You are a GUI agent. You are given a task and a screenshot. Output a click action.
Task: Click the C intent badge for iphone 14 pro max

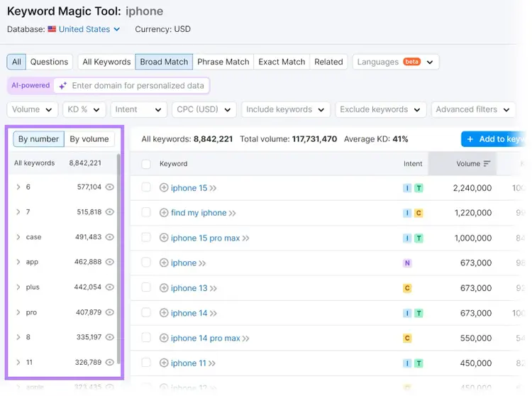pyautogui.click(x=407, y=338)
